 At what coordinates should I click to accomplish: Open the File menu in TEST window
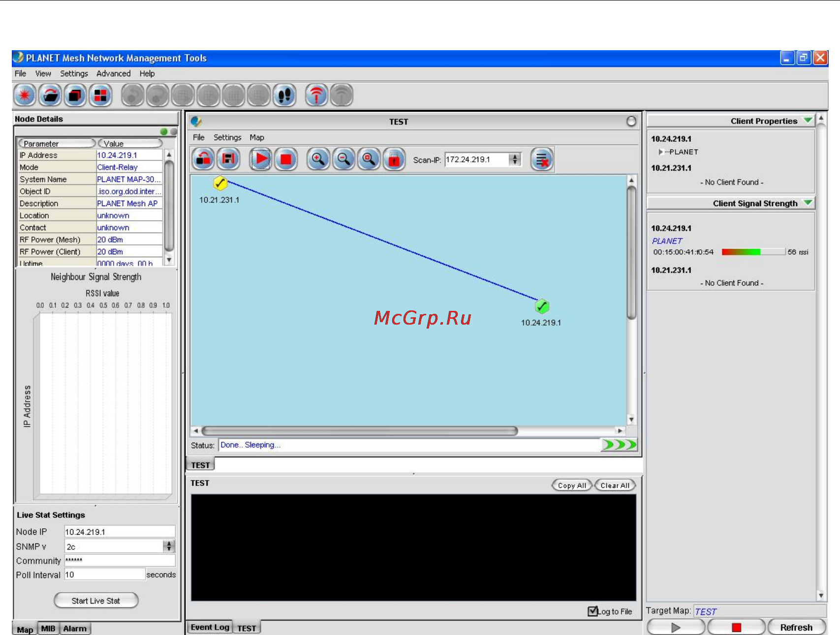[x=199, y=137]
